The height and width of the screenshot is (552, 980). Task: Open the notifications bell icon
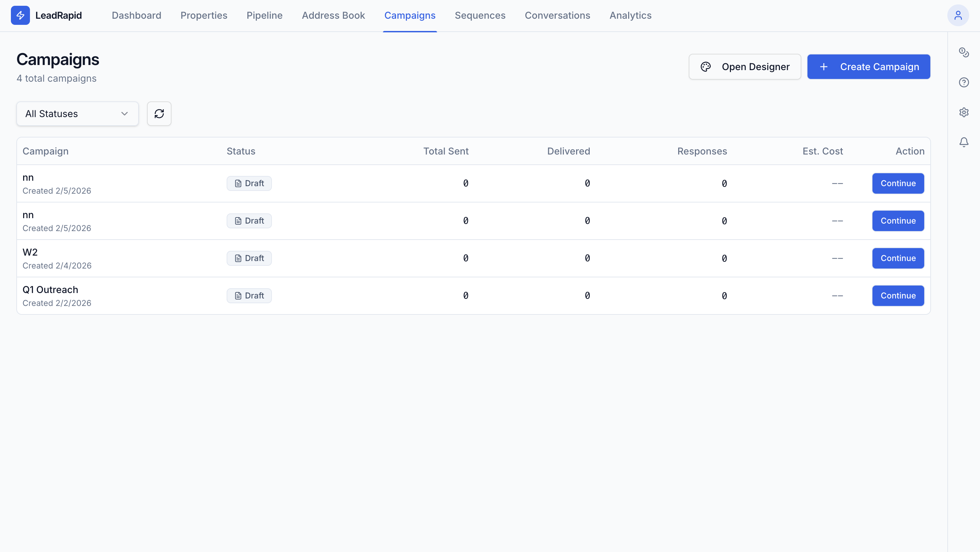[x=963, y=142]
